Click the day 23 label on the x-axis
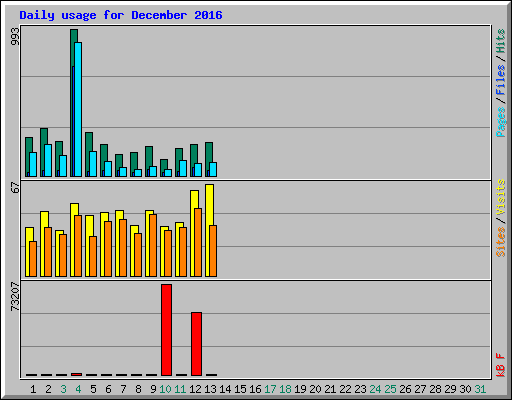 (x=360, y=389)
